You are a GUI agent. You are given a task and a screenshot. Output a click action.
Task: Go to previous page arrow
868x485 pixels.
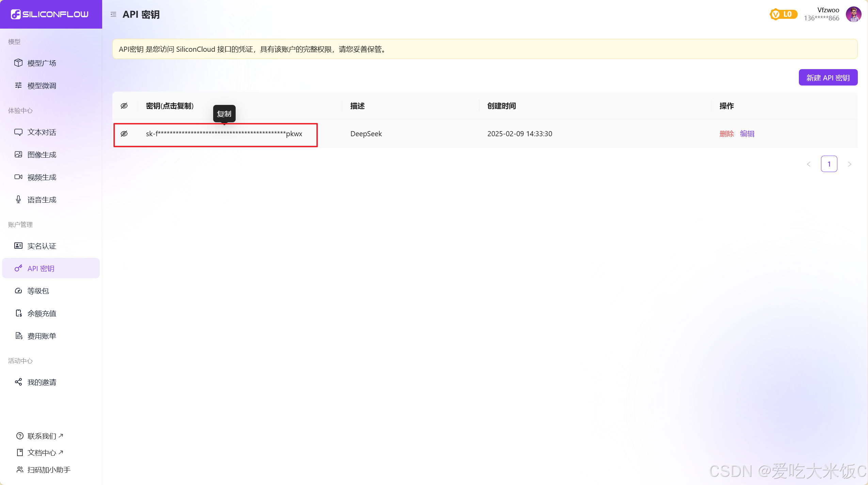pos(809,164)
